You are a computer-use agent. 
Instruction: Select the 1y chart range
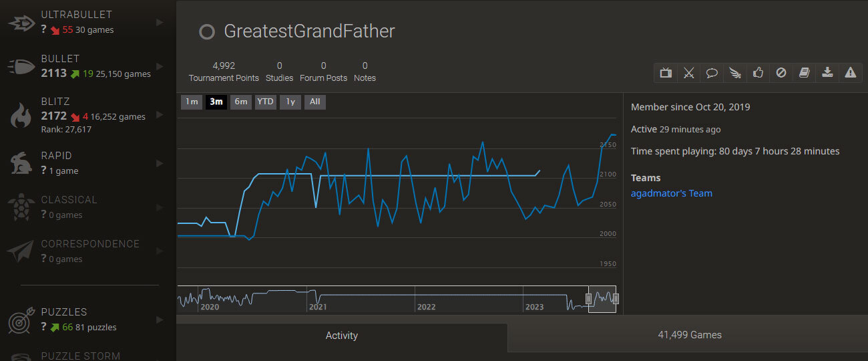coord(290,102)
